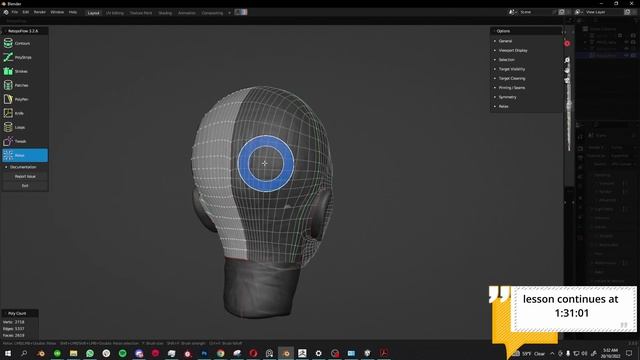The image size is (640, 360).
Task: Open Opera browser from the taskbar
Action: pos(253,353)
